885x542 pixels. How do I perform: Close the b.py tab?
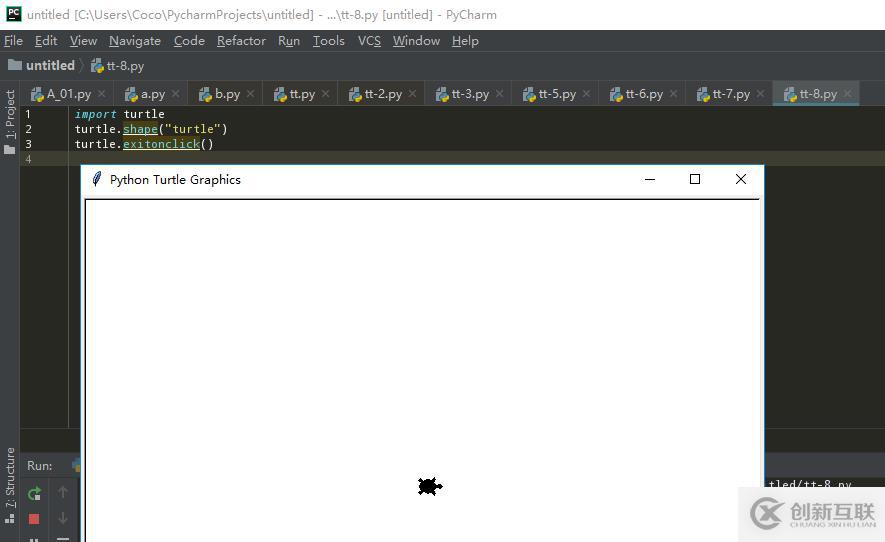coord(251,94)
